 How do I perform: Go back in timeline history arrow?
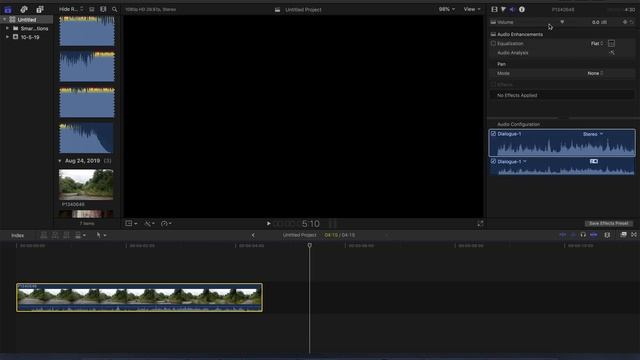click(253, 235)
